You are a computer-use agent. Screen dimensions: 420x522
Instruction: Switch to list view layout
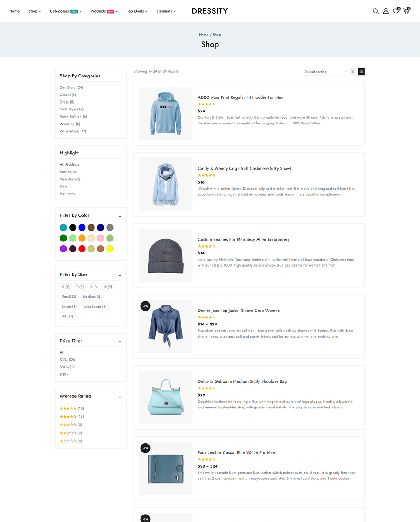click(361, 72)
